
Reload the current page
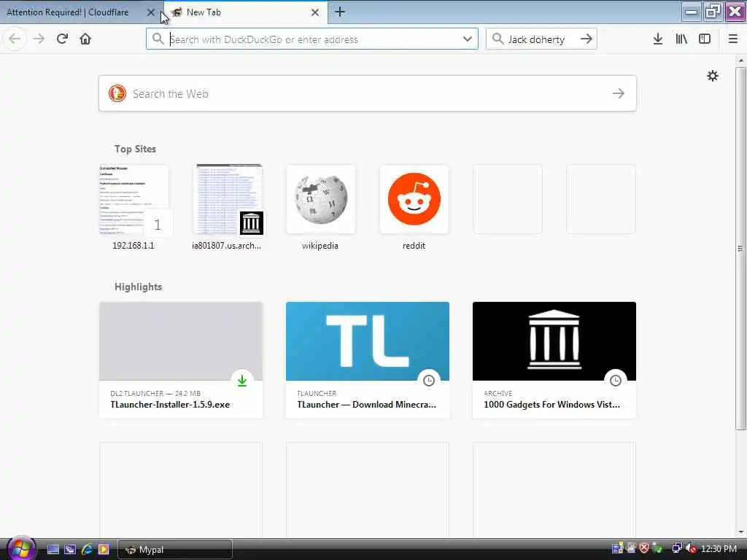click(x=62, y=39)
